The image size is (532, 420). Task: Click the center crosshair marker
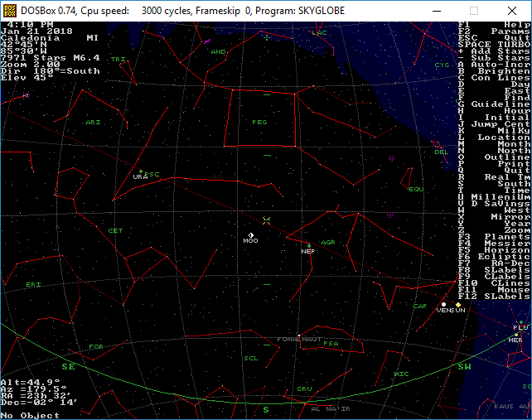[x=266, y=220]
